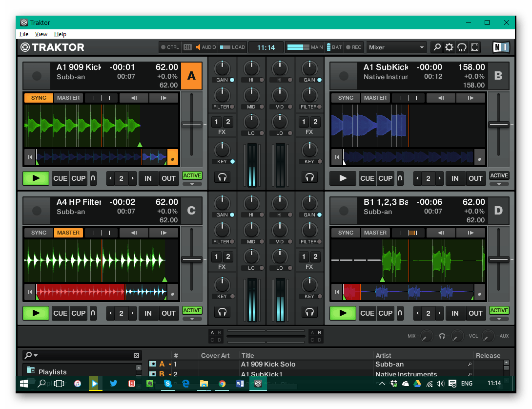Increase loop size on Deck D
The height and width of the screenshot is (409, 532).
point(439,313)
